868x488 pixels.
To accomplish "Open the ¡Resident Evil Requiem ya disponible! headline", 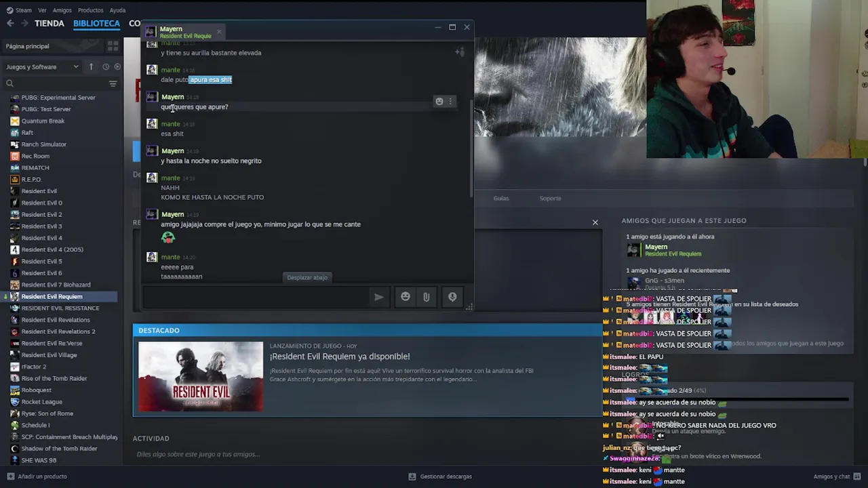I will coord(340,357).
